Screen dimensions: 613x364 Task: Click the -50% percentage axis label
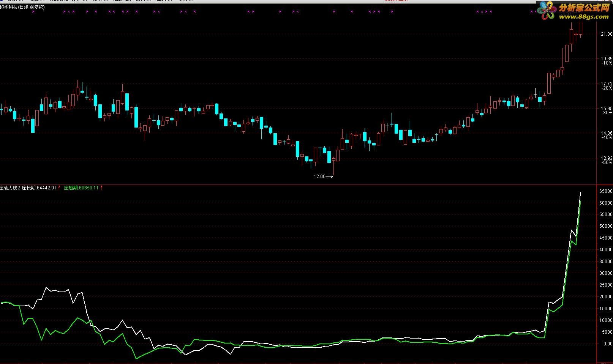(x=607, y=162)
